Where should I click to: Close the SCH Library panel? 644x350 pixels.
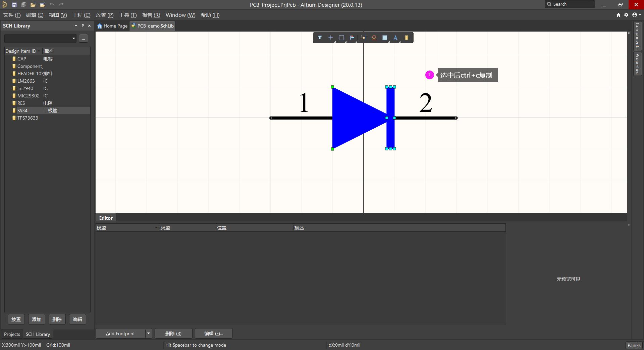(89, 26)
